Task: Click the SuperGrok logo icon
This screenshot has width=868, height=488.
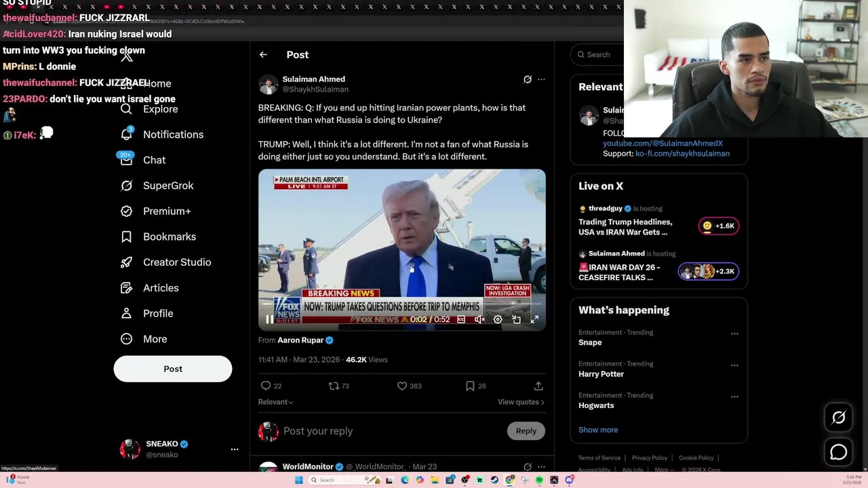Action: coord(126,186)
